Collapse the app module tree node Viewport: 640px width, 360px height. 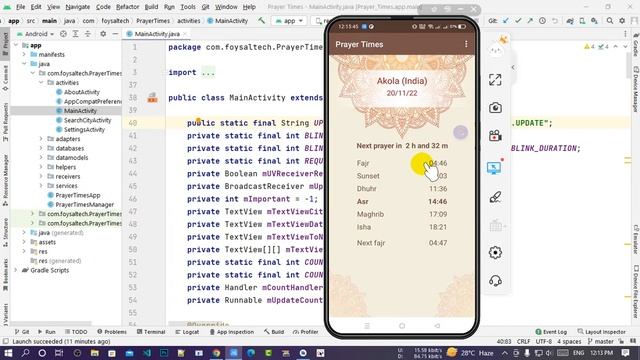coord(16,45)
